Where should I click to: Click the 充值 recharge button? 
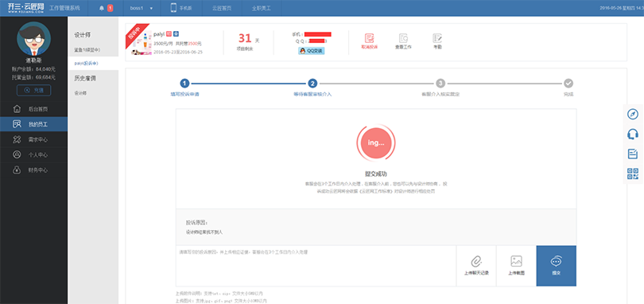coord(33,90)
